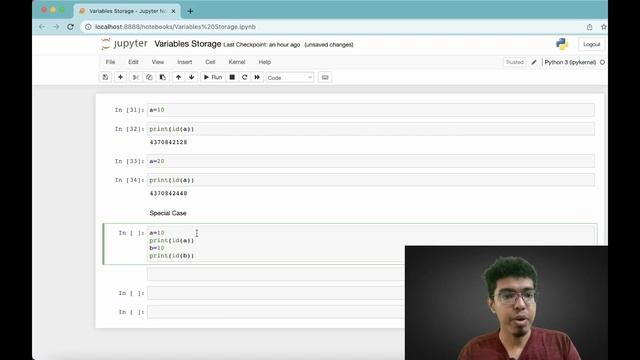
Task: Click the Last Checkpoint: an hour ago text
Action: 262,44
